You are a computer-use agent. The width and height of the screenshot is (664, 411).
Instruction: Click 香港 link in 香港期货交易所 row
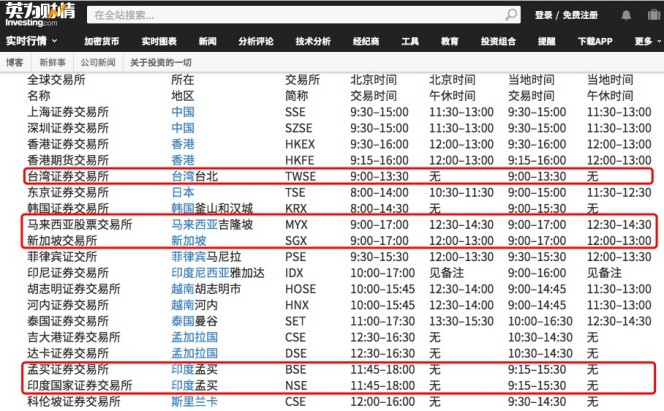point(183,160)
